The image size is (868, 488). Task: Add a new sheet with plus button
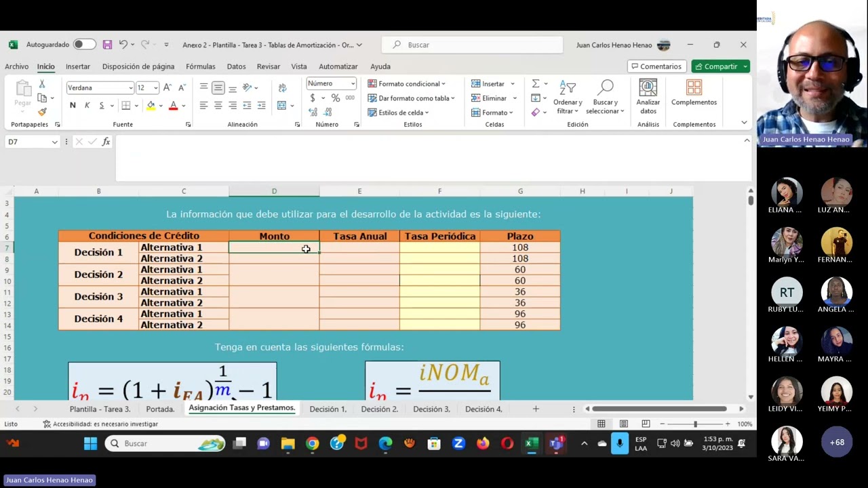(x=536, y=409)
